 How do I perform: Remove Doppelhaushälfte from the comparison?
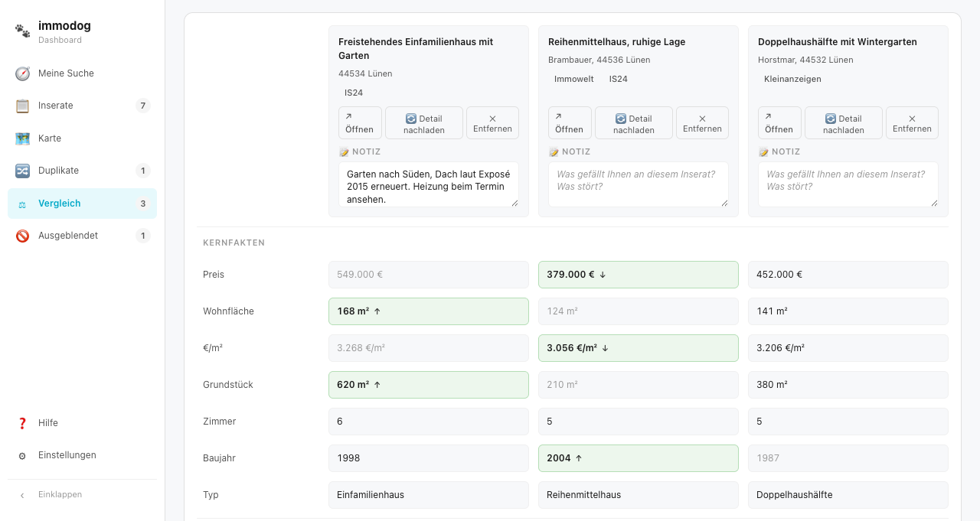point(912,122)
